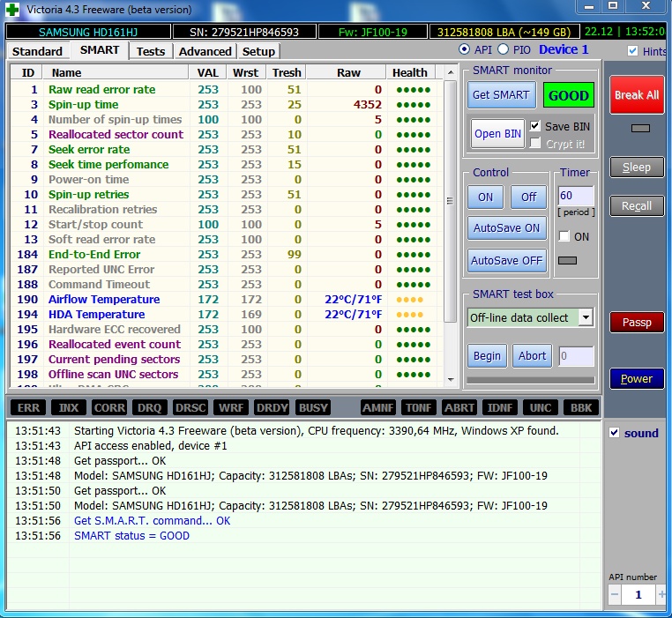This screenshot has width=672, height=618.
Task: Click the SMART test progress bar
Action: [x=531, y=380]
